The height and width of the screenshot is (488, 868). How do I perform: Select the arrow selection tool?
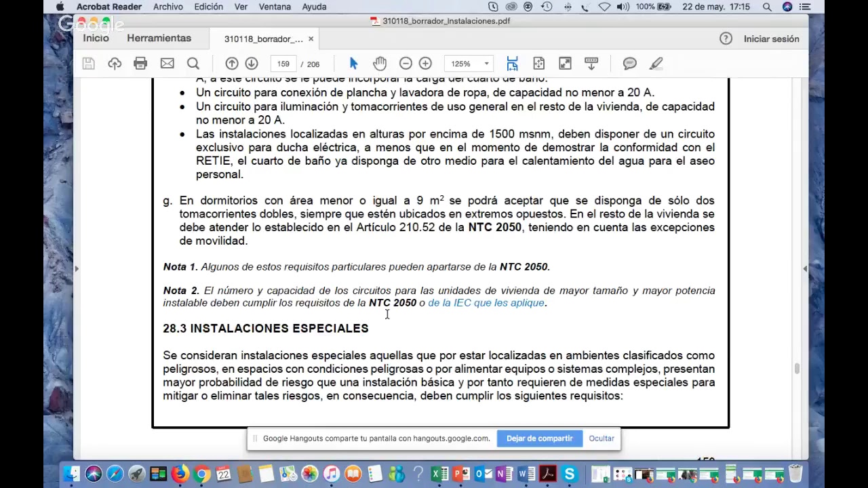[x=353, y=63]
